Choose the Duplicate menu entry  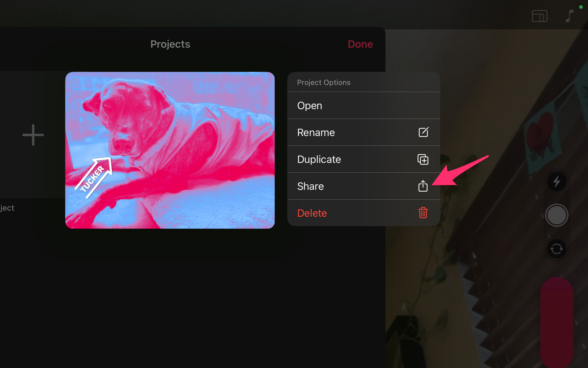point(319,159)
